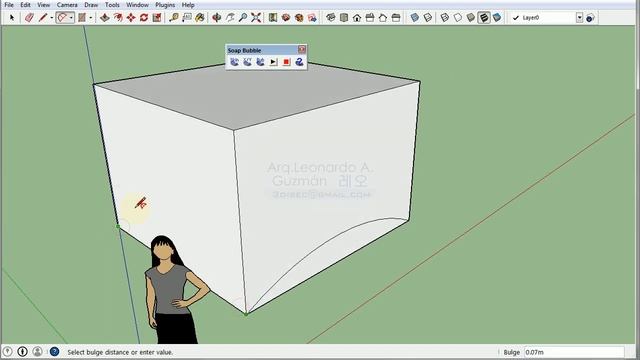
Task: Open the Edit menu
Action: 25,5
